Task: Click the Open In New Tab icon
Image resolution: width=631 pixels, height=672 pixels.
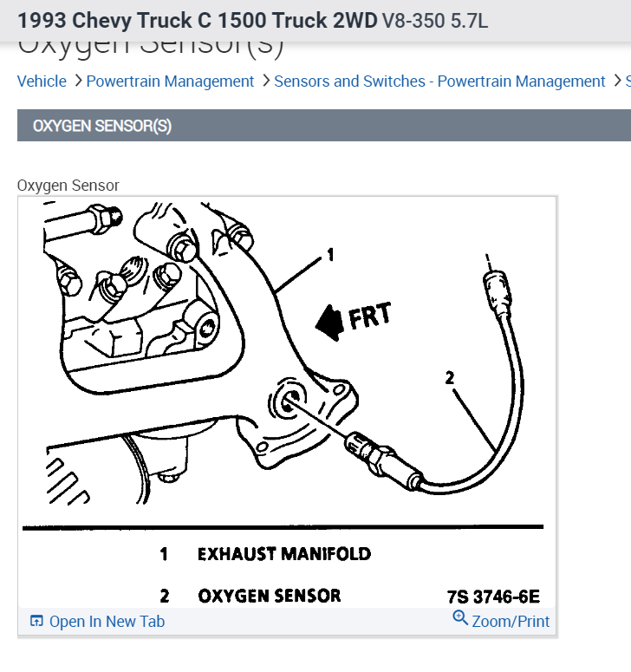Action: [36, 621]
